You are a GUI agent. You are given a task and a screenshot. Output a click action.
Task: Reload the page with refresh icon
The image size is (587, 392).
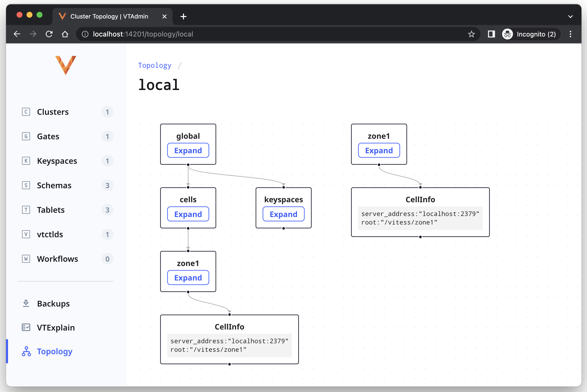(49, 34)
